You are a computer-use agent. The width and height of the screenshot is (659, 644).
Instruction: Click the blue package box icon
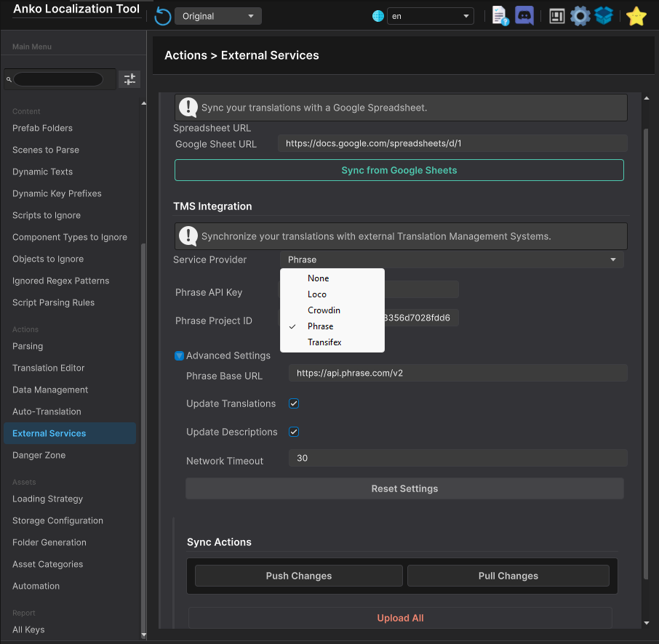(x=604, y=16)
